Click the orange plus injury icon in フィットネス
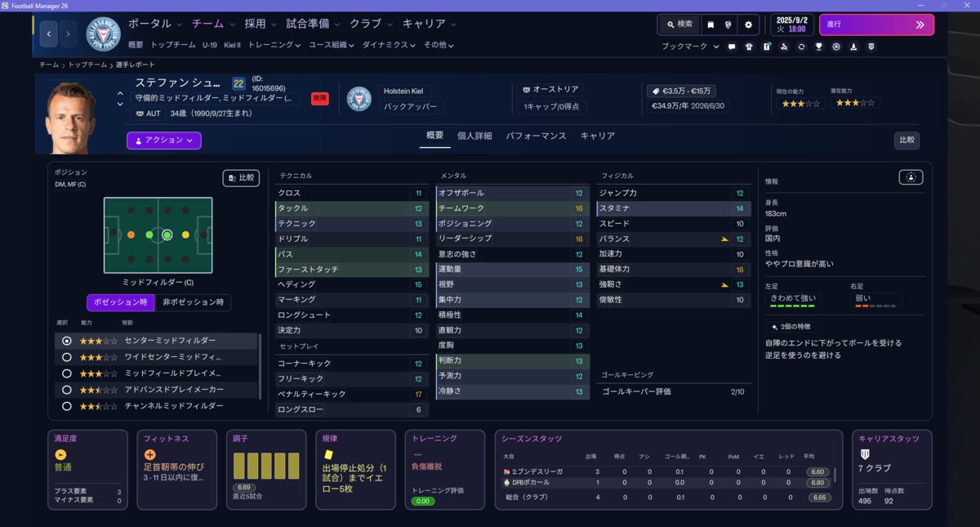980x527 pixels. pos(149,454)
